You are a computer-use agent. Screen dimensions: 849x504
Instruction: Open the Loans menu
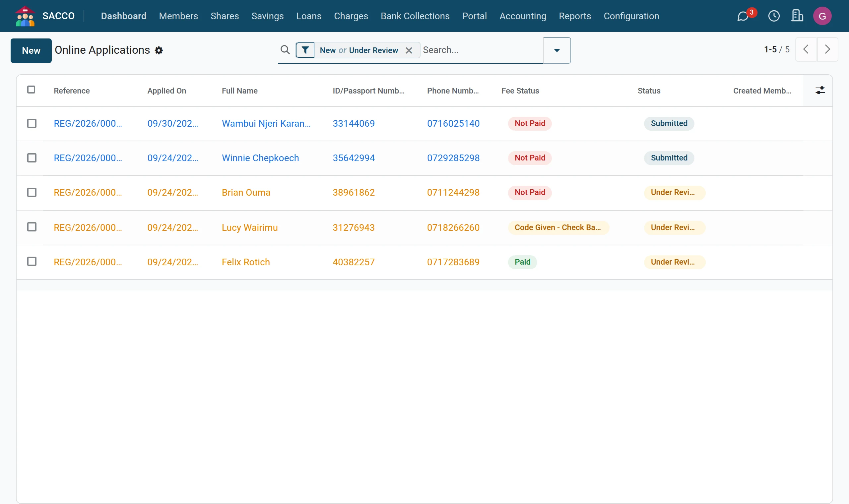pyautogui.click(x=309, y=16)
